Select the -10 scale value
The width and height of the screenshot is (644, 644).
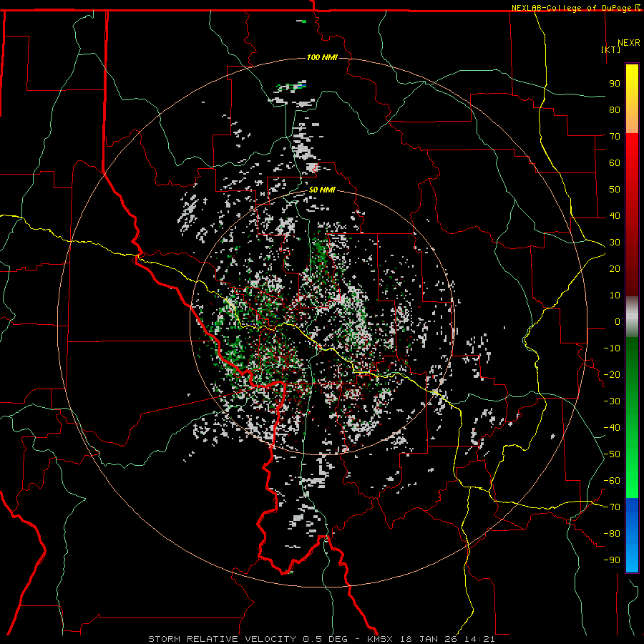click(612, 348)
